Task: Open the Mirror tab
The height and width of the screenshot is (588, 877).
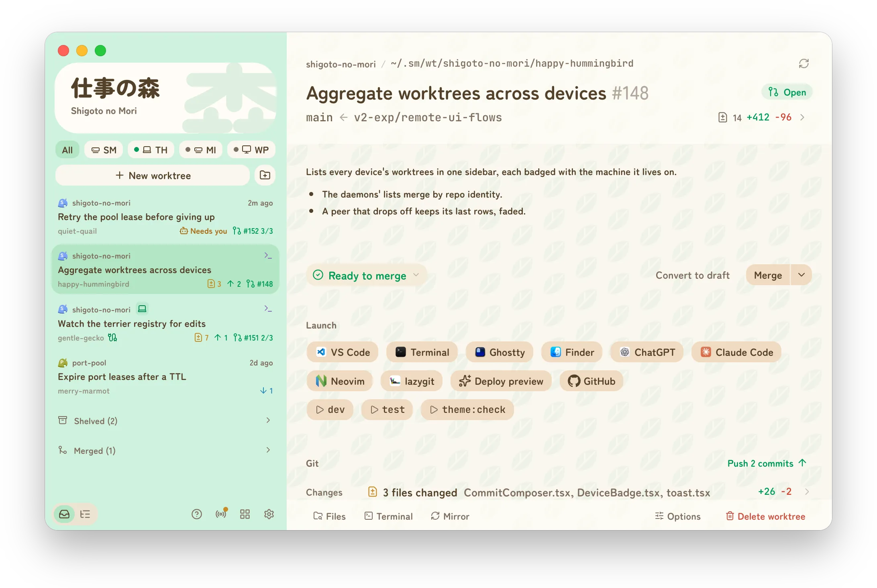Action: click(x=450, y=516)
